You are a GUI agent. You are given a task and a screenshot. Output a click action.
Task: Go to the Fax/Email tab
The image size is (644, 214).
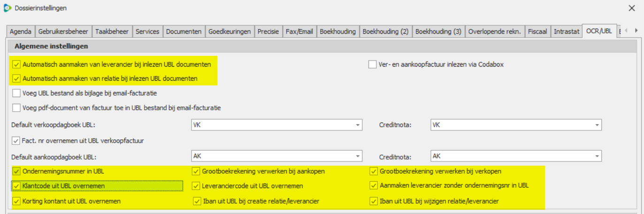[299, 31]
